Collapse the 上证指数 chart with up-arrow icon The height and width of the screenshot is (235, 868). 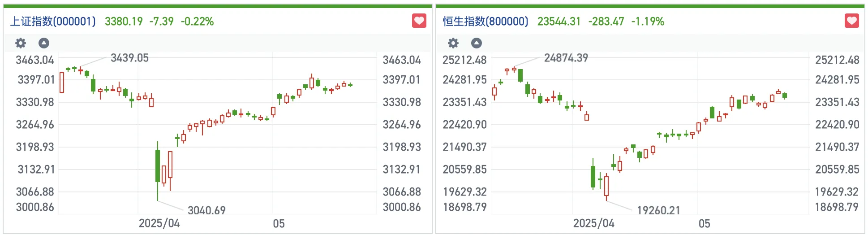44,43
